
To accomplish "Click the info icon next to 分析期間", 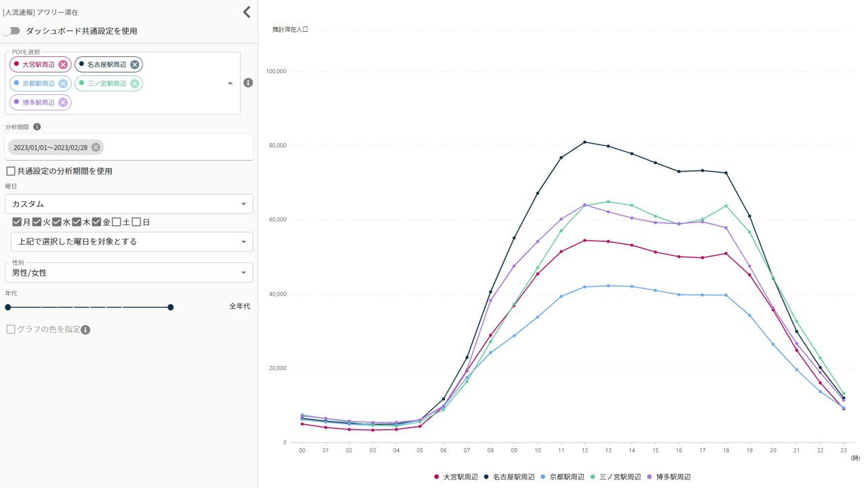I will pos(37,127).
